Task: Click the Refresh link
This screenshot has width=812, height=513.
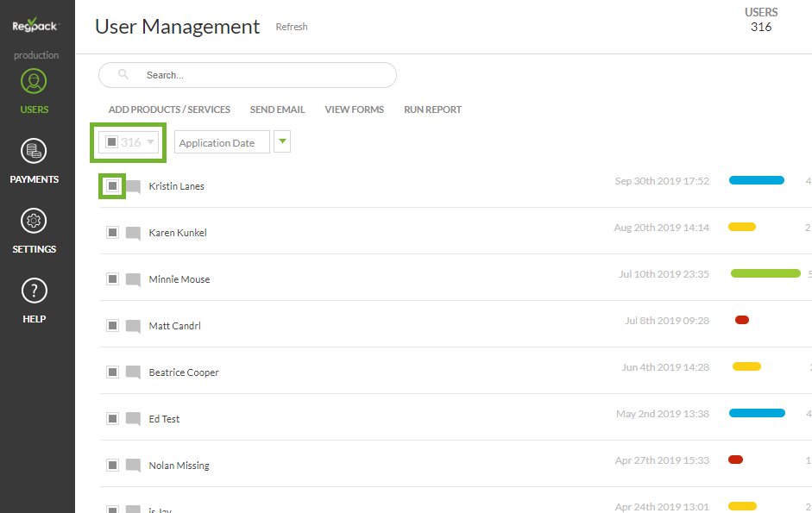Action: click(292, 27)
